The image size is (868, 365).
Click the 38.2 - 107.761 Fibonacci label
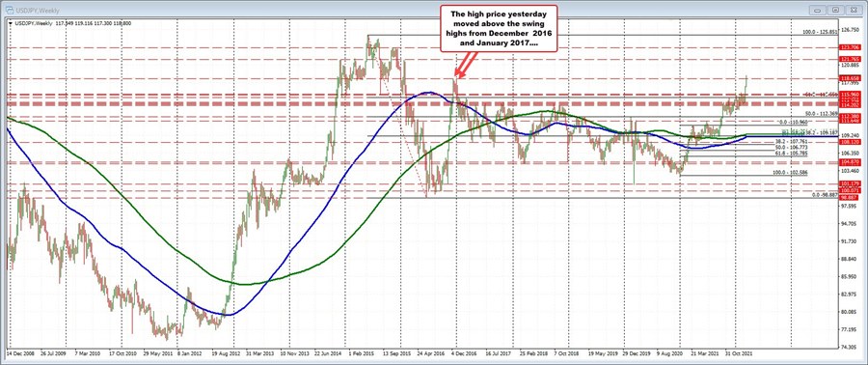point(792,142)
